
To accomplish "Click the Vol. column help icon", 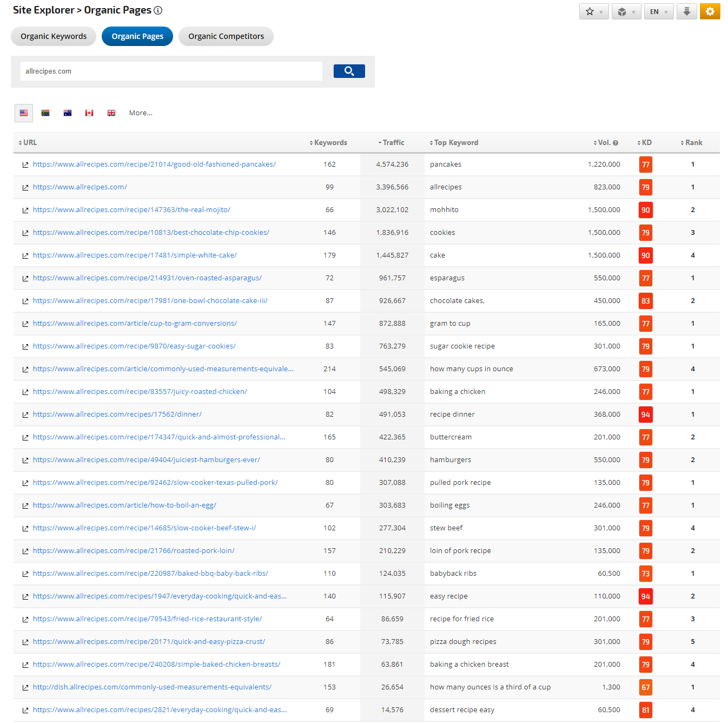I will (x=615, y=143).
